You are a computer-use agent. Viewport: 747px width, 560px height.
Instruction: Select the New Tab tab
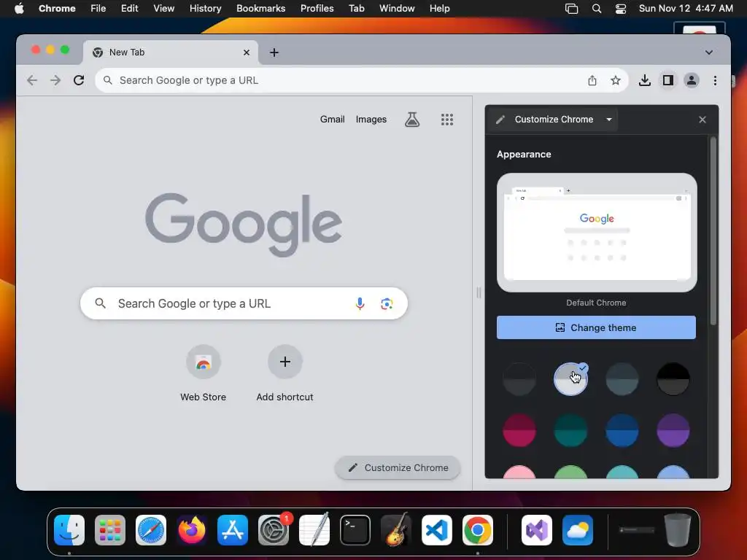[x=171, y=52]
